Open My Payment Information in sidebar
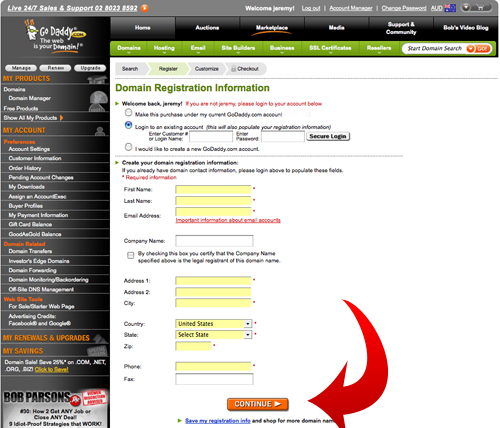Image resolution: width=500 pixels, height=428 pixels. [38, 215]
